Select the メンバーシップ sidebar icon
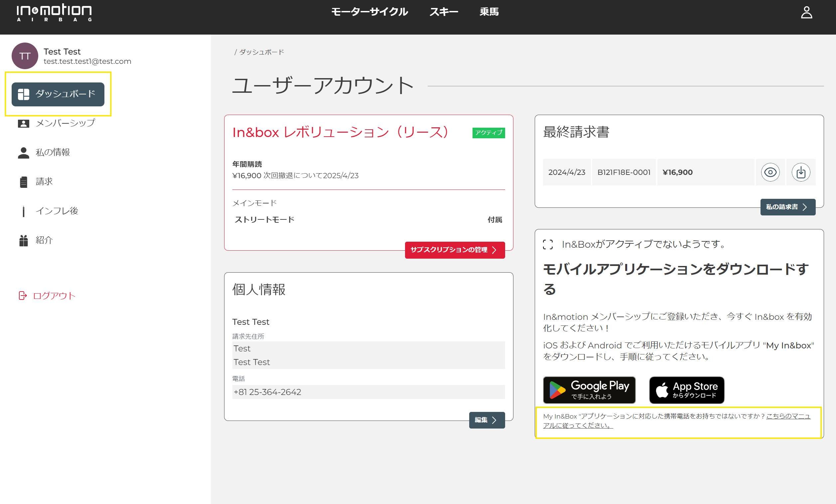Viewport: 836px width, 504px height. pos(23,123)
